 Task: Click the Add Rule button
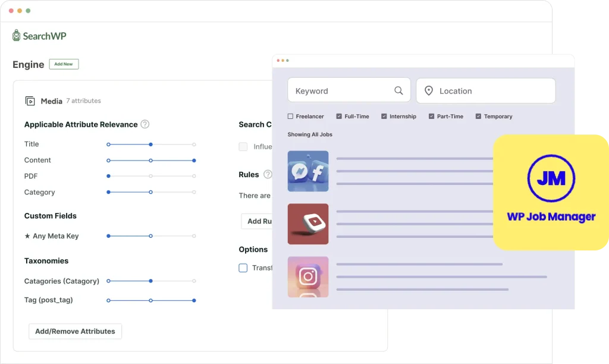tap(257, 221)
